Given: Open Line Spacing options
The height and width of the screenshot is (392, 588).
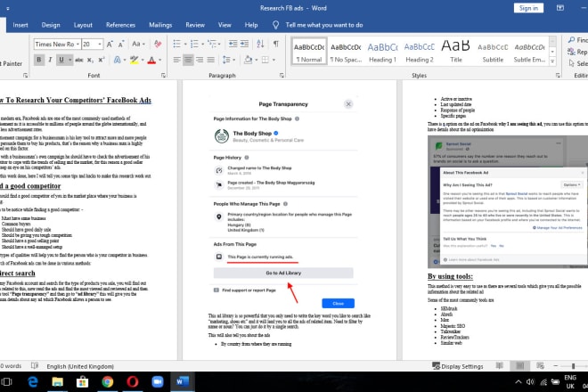Looking at the screenshot, I should coord(228,60).
